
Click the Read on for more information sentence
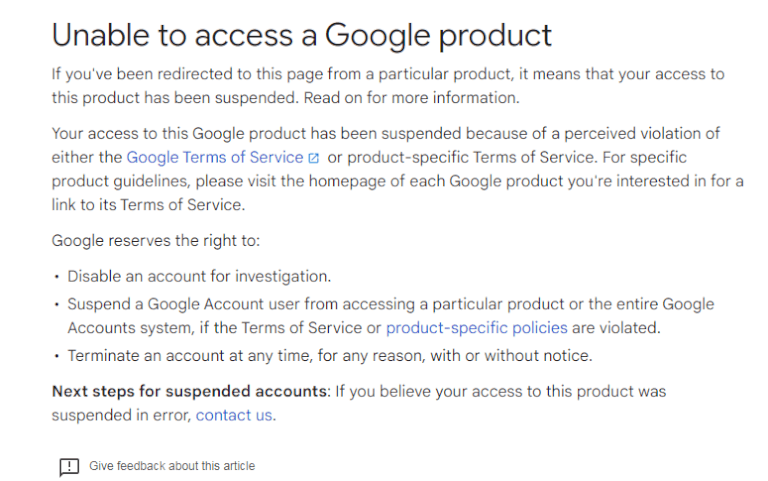point(411,97)
